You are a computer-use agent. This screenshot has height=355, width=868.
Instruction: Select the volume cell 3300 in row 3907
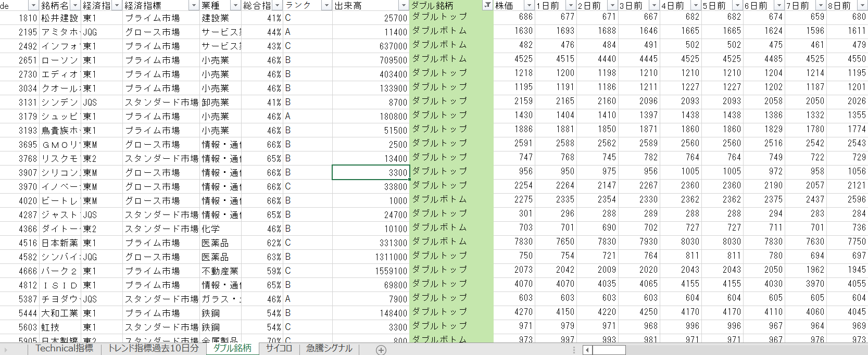click(371, 172)
